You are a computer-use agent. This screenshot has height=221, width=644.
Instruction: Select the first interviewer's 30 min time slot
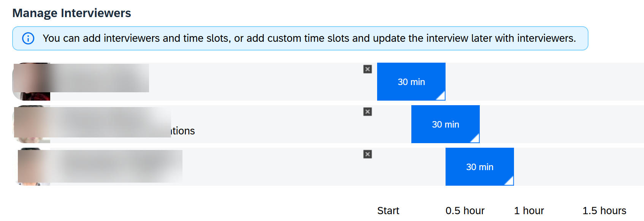click(411, 82)
